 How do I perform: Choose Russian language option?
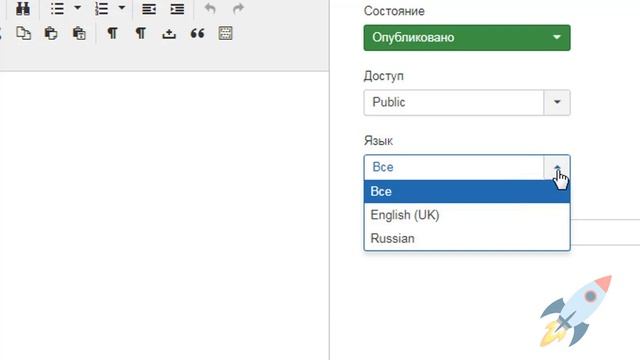point(467,238)
